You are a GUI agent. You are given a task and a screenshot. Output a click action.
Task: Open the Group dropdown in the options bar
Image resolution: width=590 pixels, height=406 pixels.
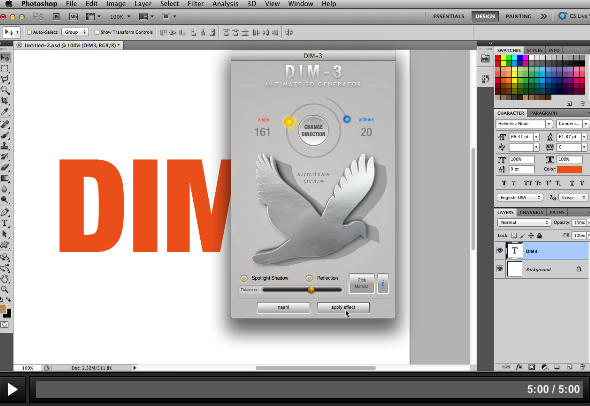(75, 32)
